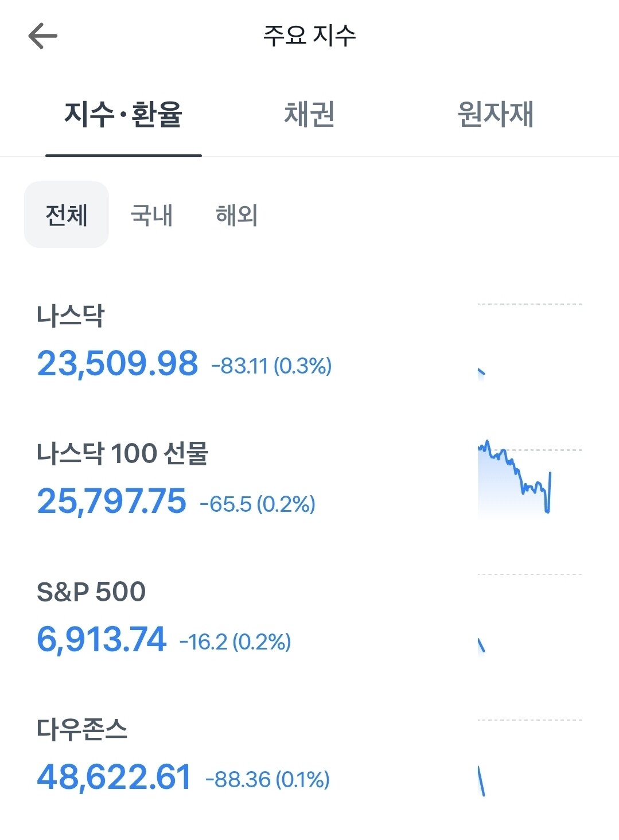This screenshot has width=619, height=840.
Task: Select the 국내 filter chip
Action: [151, 215]
